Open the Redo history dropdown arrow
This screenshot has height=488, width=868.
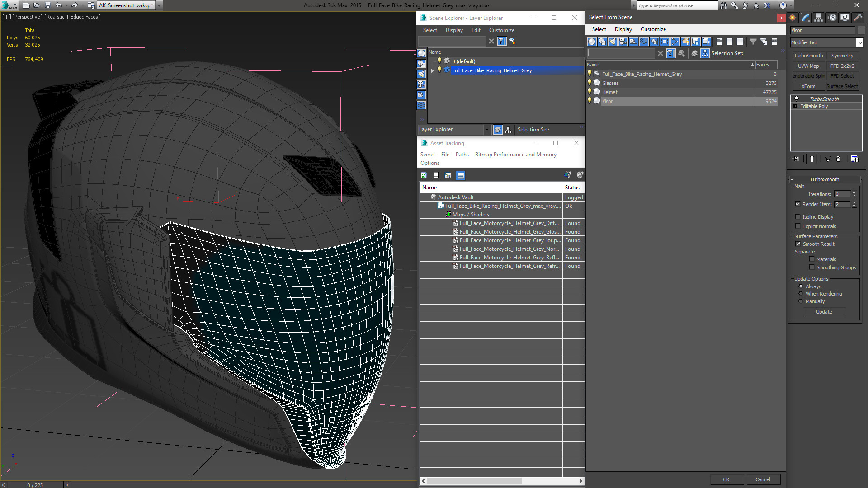(83, 5)
